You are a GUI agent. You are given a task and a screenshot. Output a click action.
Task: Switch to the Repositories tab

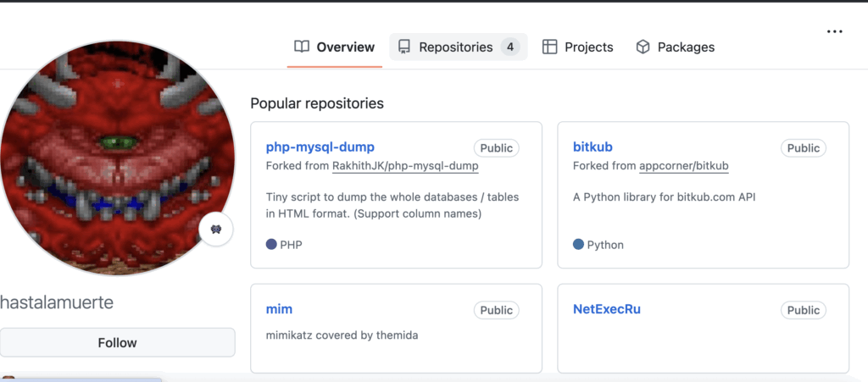pos(459,47)
